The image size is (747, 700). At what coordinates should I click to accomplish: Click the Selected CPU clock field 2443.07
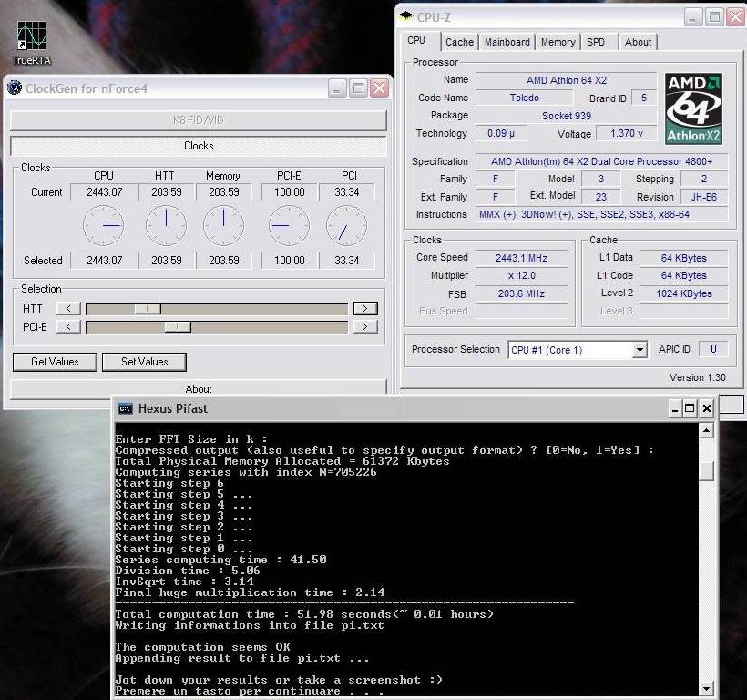pyautogui.click(x=104, y=261)
